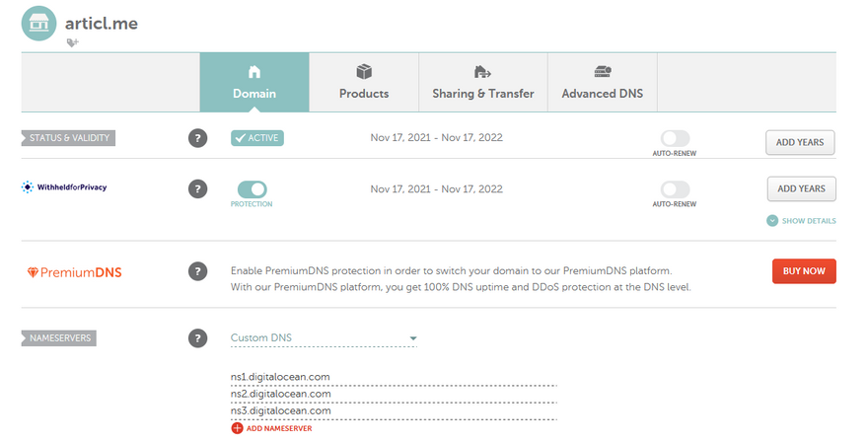Disable WithheldforPrivacy protection toggle
Screen dimensions: 868x444
point(253,188)
